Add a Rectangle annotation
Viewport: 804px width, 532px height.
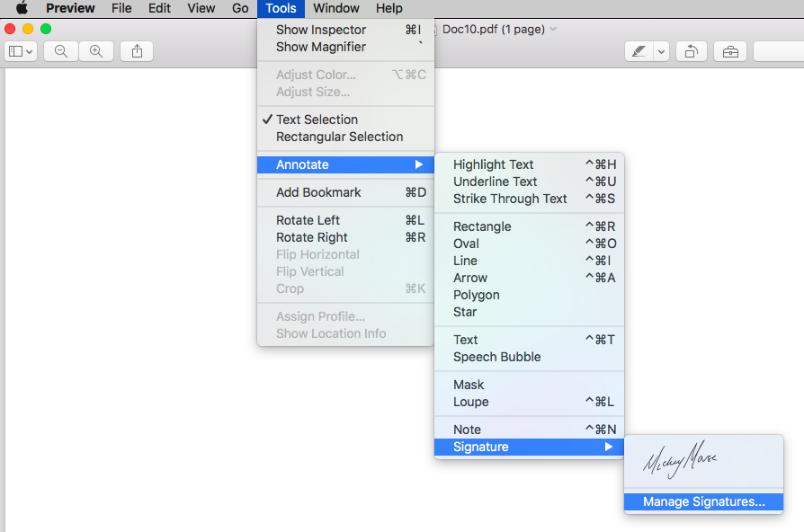point(529,226)
